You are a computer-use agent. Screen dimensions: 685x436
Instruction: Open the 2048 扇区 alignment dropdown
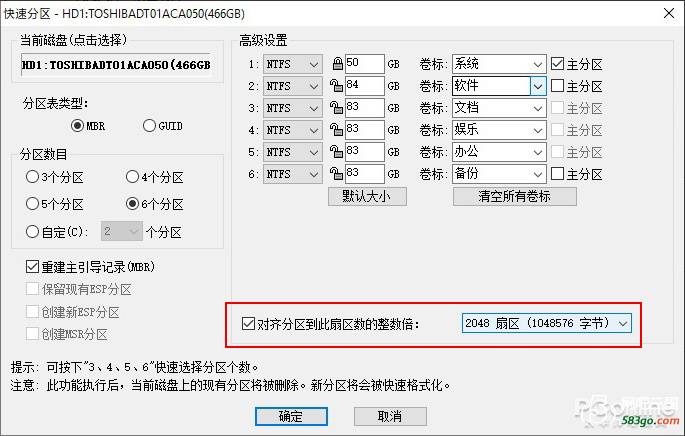coord(547,323)
